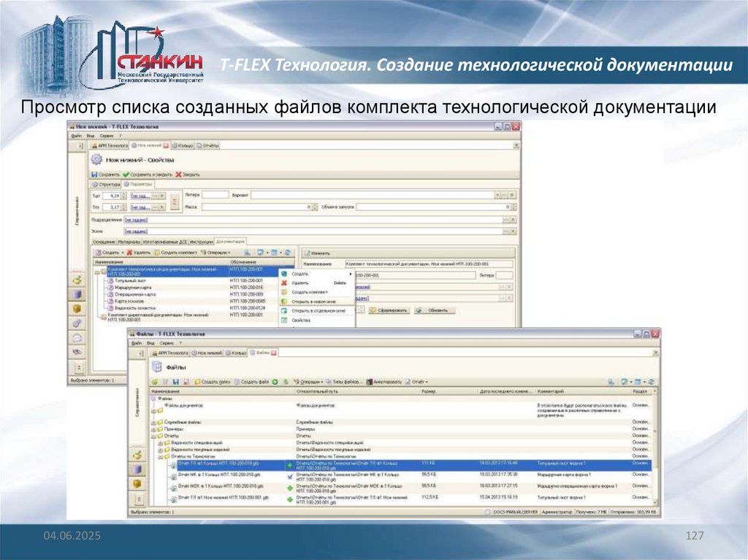
Task: Click the Подразделение '[не задано]' link
Action: coord(136,220)
